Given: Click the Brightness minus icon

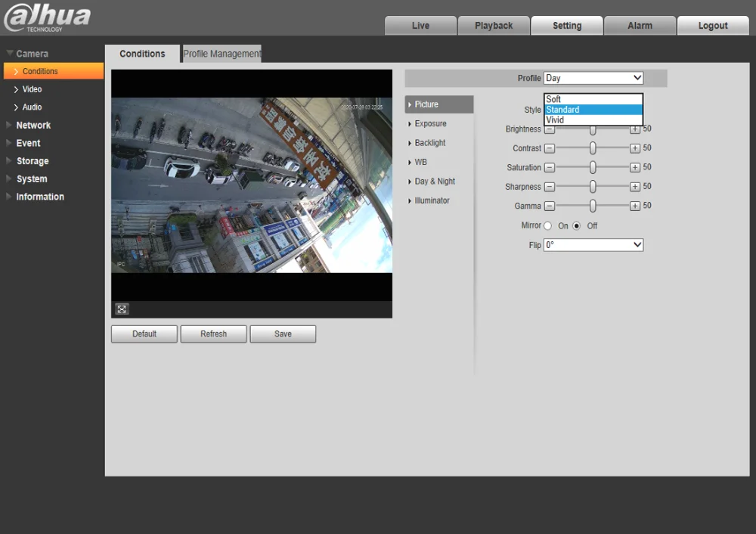Looking at the screenshot, I should coord(550,129).
